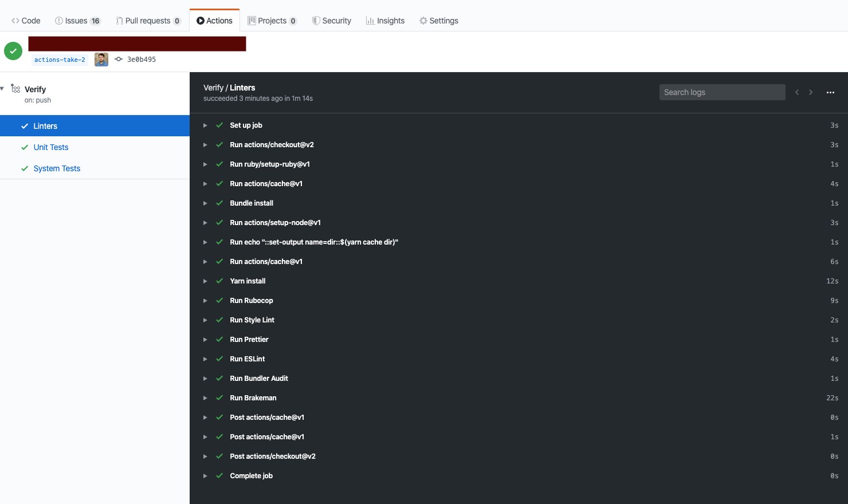Open the Insights tab
This screenshot has width=848, height=504.
pos(386,21)
